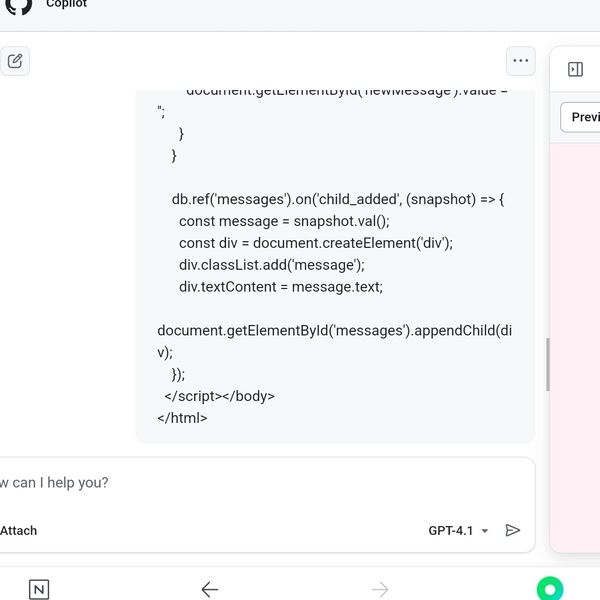Go back with the left arrow
Screen dimensions: 600x600
[209, 589]
